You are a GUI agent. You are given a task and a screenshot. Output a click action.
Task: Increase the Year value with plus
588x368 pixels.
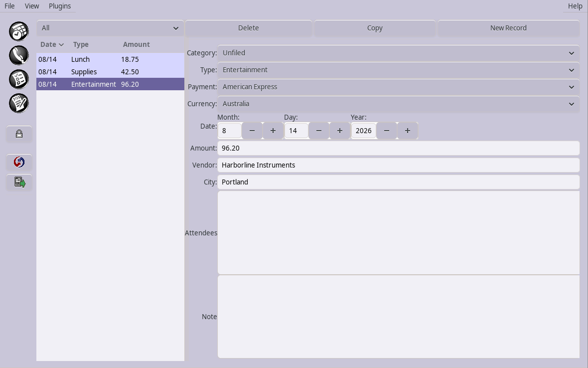coord(408,131)
